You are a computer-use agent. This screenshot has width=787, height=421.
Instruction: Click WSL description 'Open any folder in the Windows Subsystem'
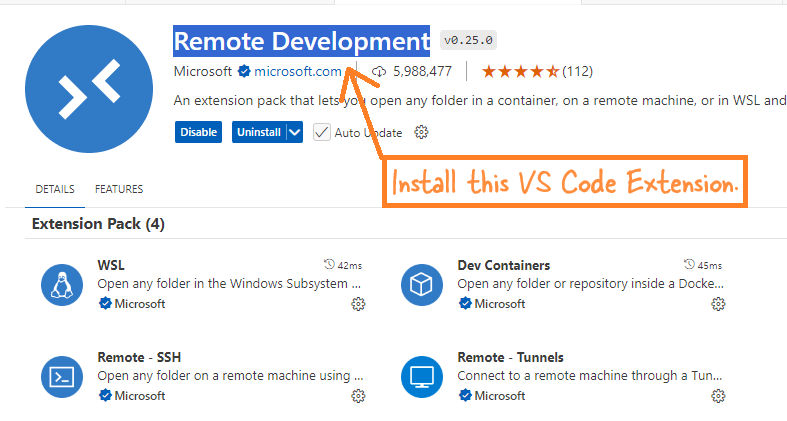(229, 284)
